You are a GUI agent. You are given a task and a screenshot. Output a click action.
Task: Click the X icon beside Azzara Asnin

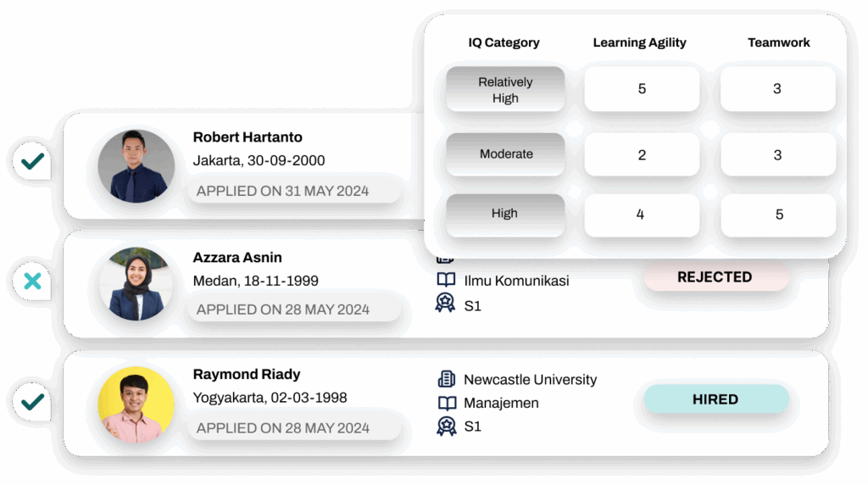[x=33, y=281]
